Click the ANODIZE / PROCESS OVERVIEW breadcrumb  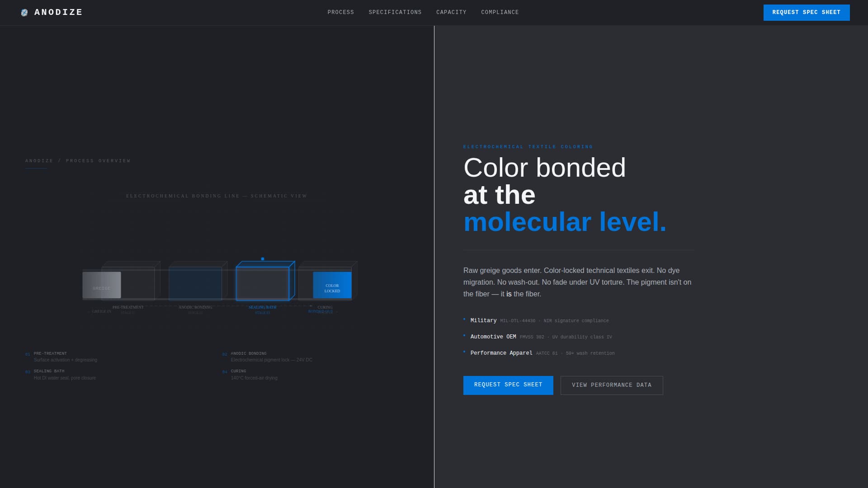click(x=78, y=161)
